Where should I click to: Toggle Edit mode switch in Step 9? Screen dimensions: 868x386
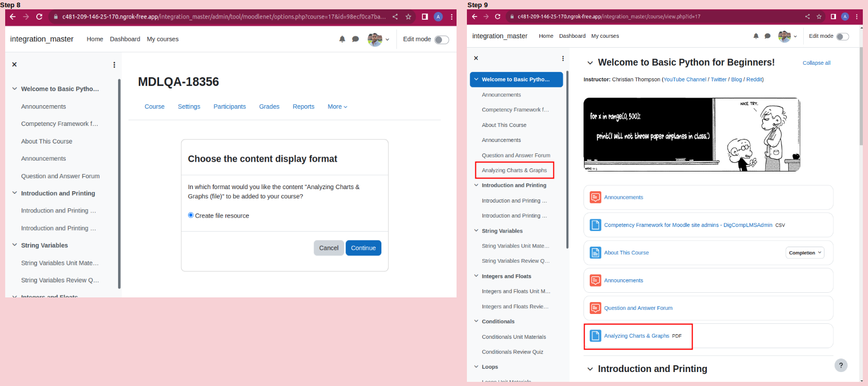pos(843,36)
